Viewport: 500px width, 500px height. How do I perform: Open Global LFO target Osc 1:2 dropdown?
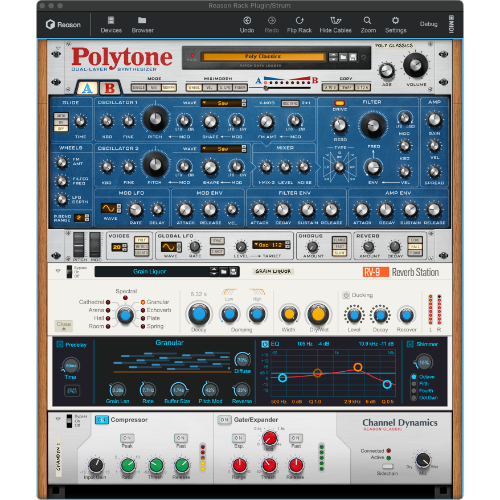coord(269,245)
